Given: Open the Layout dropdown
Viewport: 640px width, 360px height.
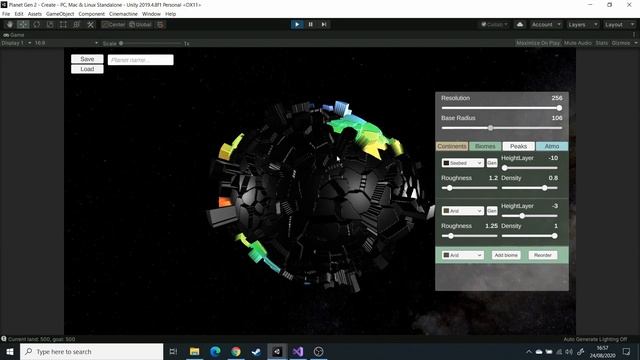Looking at the screenshot, I should pyautogui.click(x=619, y=24).
